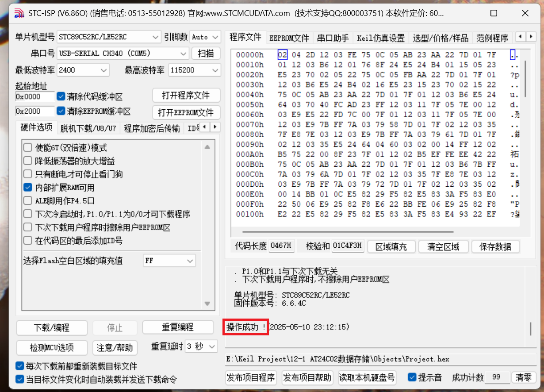The image size is (544, 392).
Task: Uncheck 清除代码缓冲区 checkbox
Action: [x=61, y=96]
